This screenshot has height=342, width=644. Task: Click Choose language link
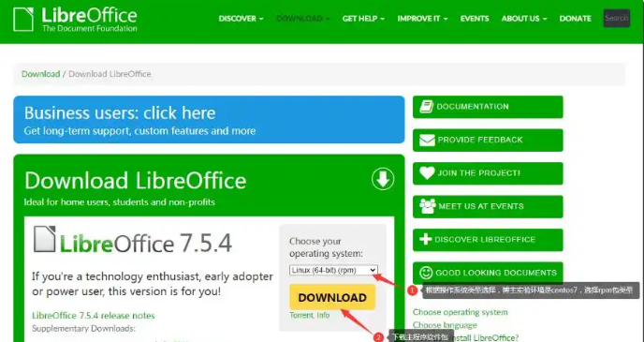tap(445, 325)
